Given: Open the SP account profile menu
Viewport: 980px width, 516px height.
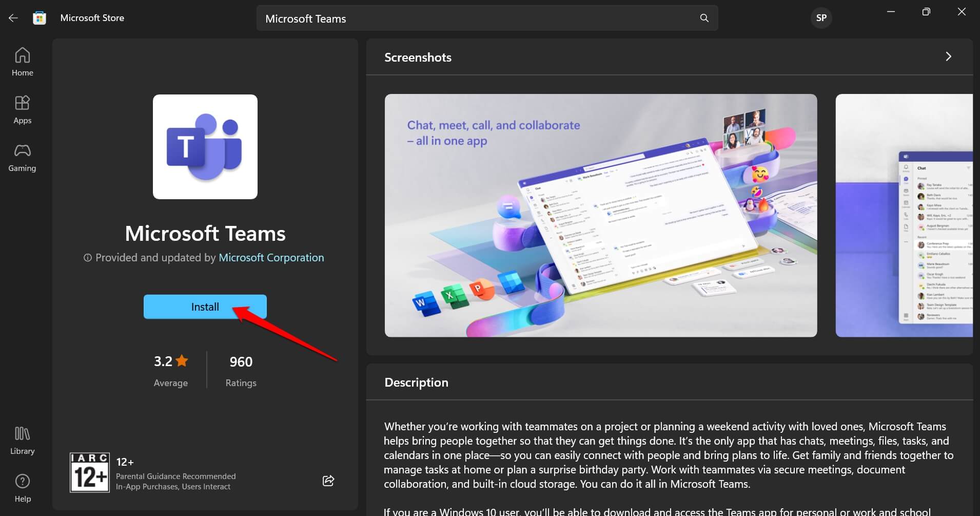Looking at the screenshot, I should (820, 17).
